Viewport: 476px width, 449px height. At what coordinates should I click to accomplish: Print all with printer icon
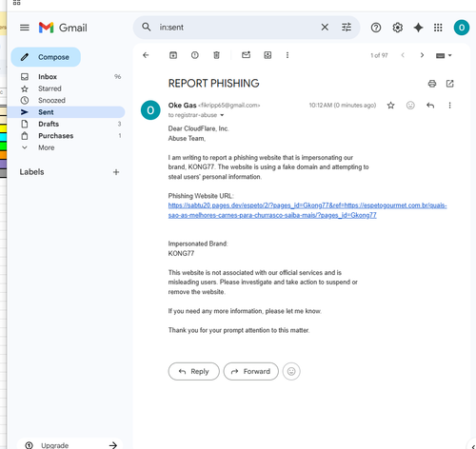pos(432,84)
